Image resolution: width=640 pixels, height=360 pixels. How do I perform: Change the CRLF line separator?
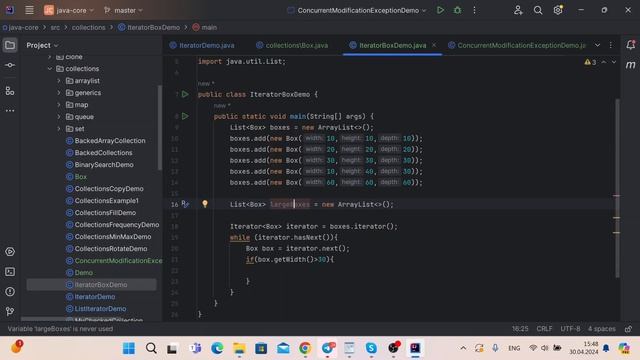point(544,329)
